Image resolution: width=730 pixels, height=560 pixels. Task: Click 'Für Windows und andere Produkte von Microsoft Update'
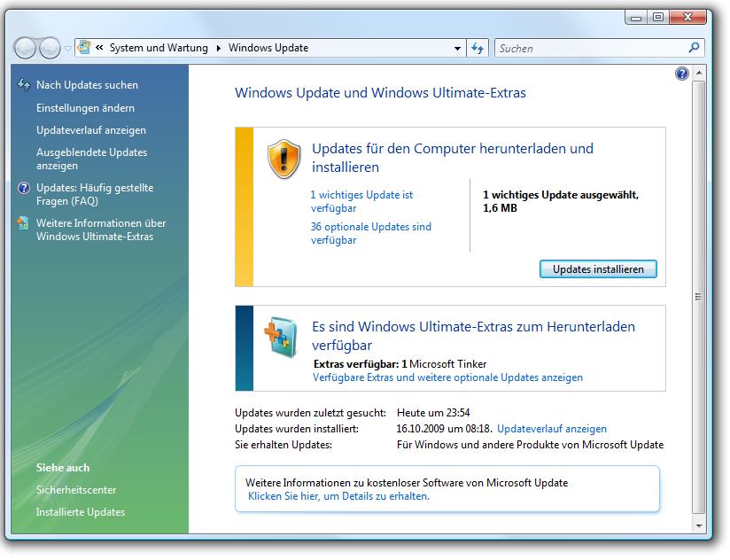tap(531, 444)
